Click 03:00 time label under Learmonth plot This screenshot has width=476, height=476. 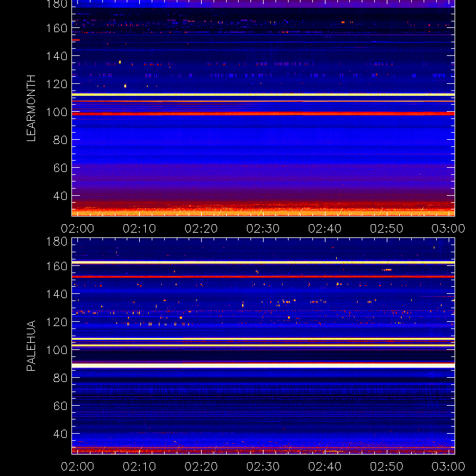click(x=449, y=228)
